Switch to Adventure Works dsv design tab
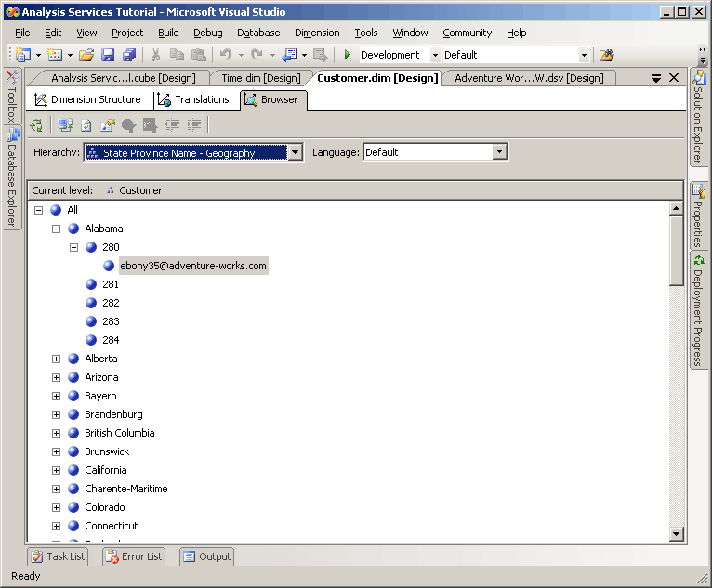Image resolution: width=712 pixels, height=588 pixels. tap(529, 78)
